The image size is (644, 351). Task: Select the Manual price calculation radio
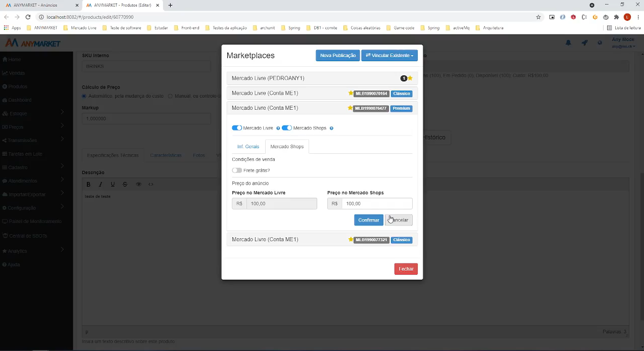tap(170, 96)
